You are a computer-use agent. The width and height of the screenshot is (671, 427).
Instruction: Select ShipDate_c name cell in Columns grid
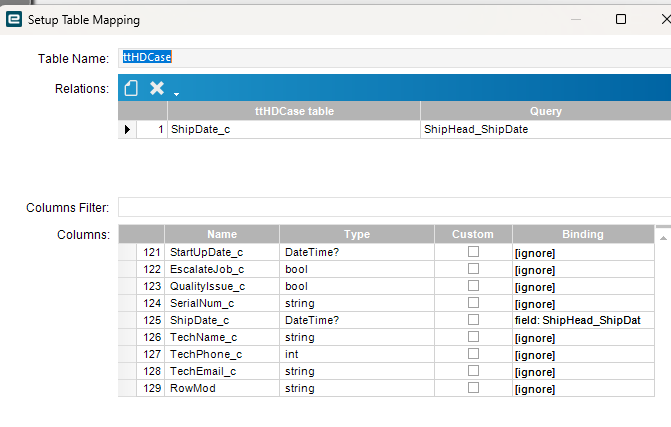[x=222, y=320]
